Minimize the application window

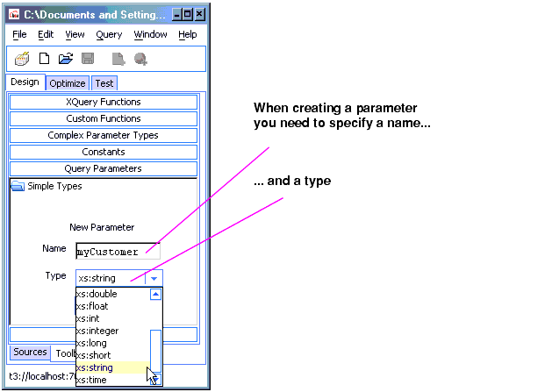pyautogui.click(x=177, y=15)
